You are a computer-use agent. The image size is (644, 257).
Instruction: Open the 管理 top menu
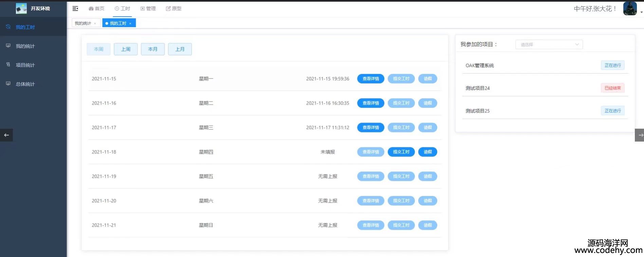[x=148, y=8]
